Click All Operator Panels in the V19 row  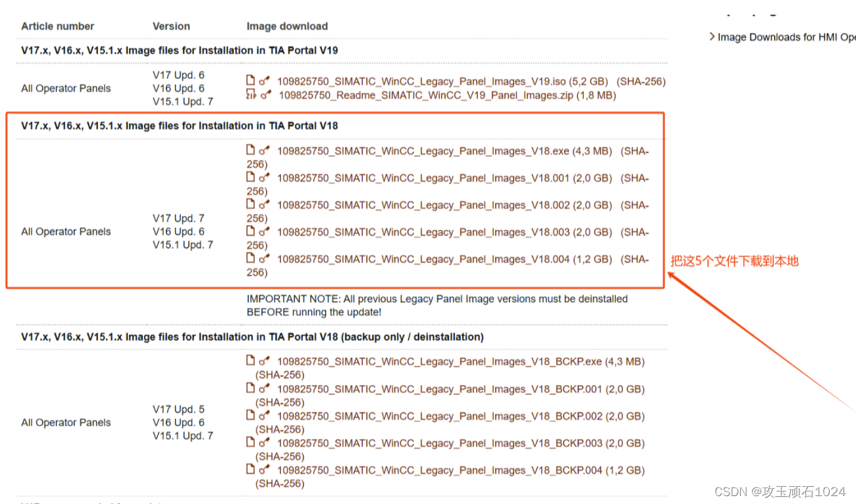click(x=66, y=88)
